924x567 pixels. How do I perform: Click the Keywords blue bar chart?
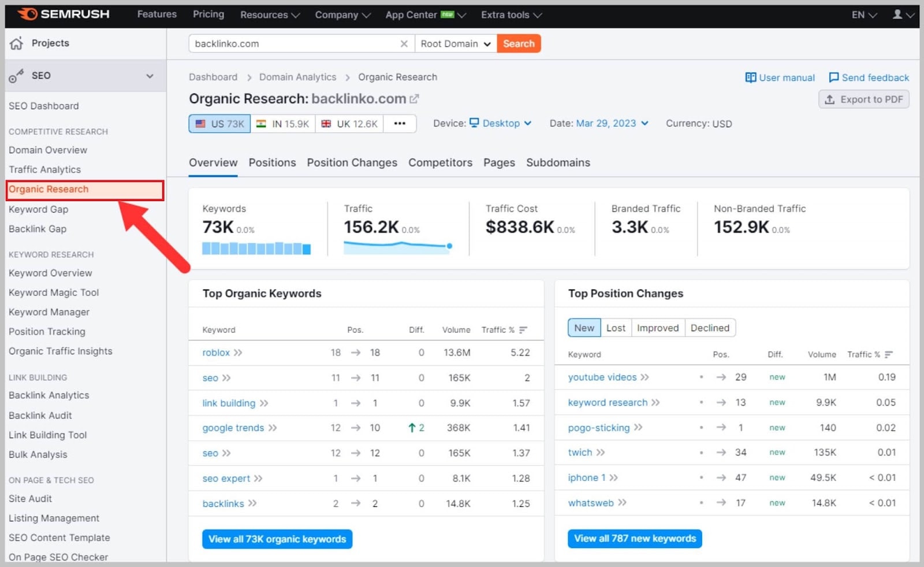[x=256, y=249]
